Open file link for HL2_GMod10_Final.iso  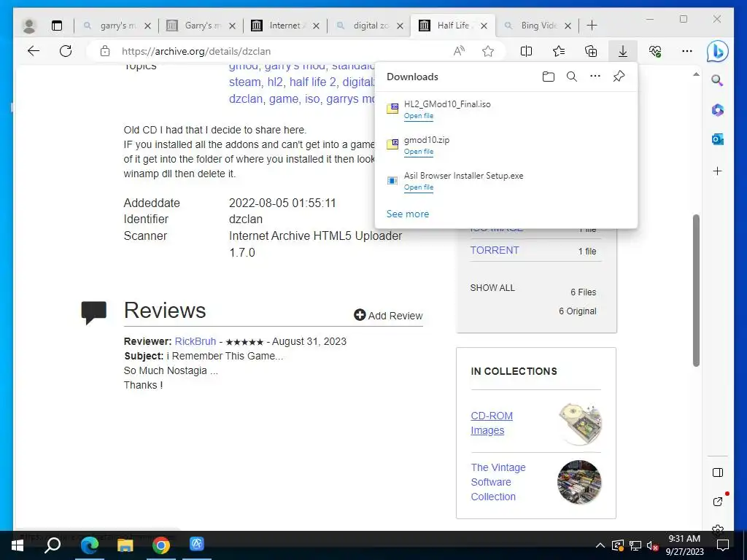pos(418,116)
